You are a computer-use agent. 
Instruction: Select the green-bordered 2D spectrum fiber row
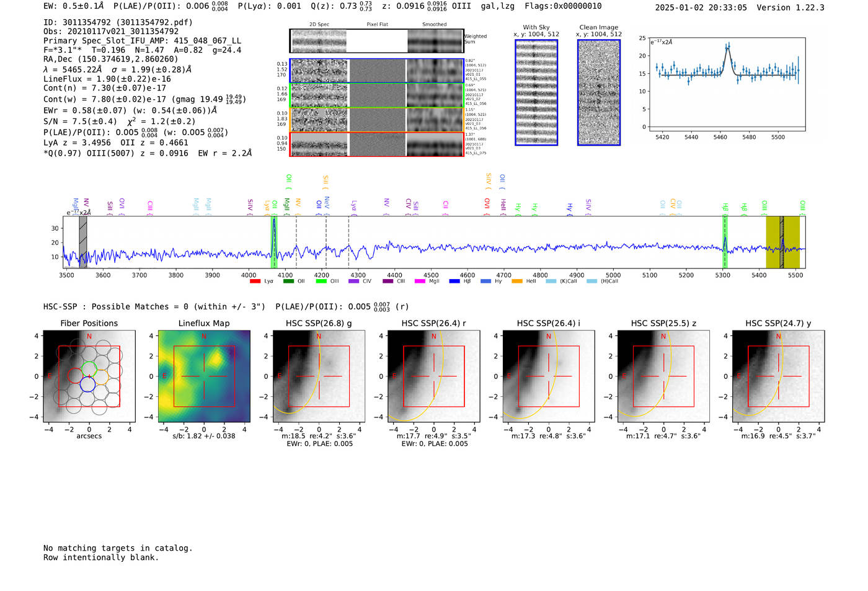376,96
